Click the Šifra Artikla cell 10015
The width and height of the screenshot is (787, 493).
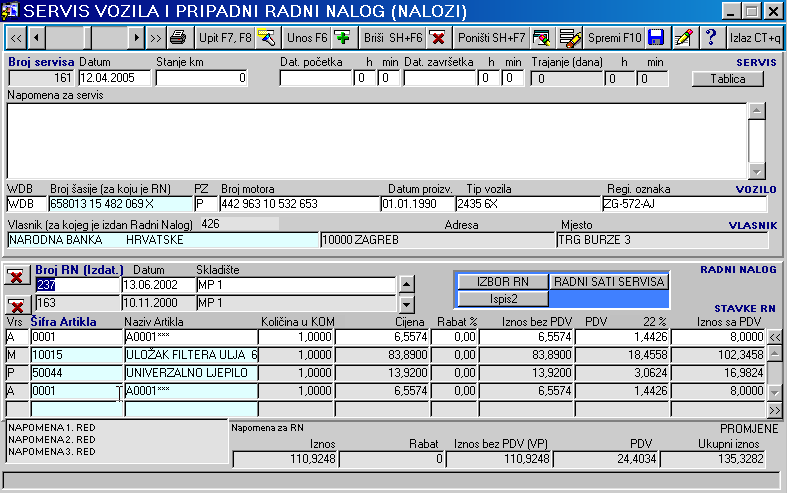point(77,355)
